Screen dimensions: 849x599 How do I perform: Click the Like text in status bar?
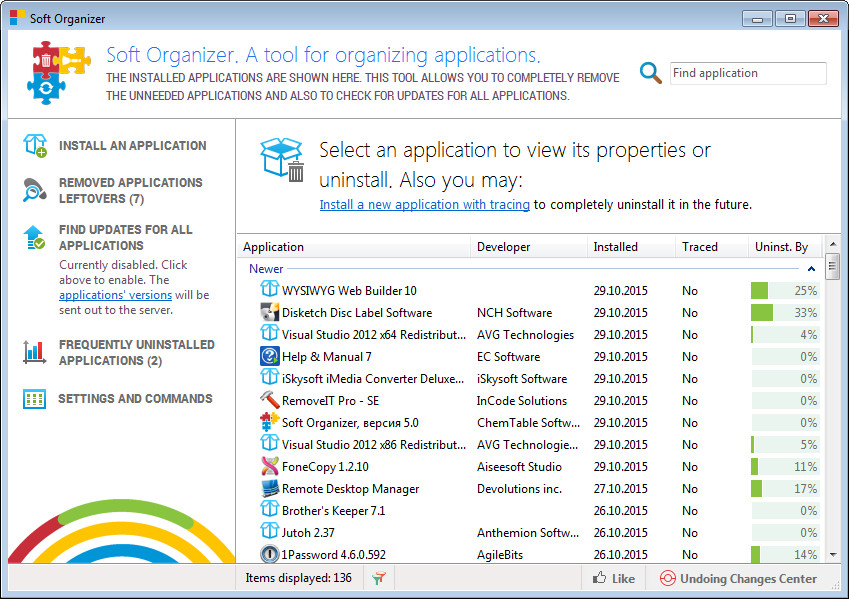pyautogui.click(x=623, y=579)
